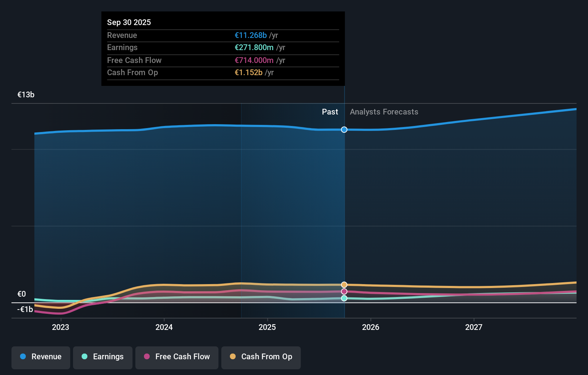Switch to the Past section of chart
The height and width of the screenshot is (375, 588).
(330, 112)
